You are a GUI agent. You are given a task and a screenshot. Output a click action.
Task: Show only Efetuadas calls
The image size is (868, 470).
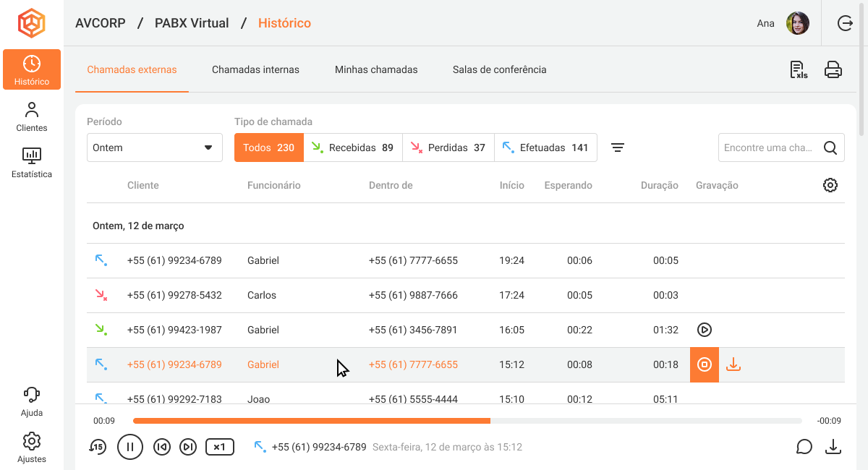pyautogui.click(x=545, y=148)
